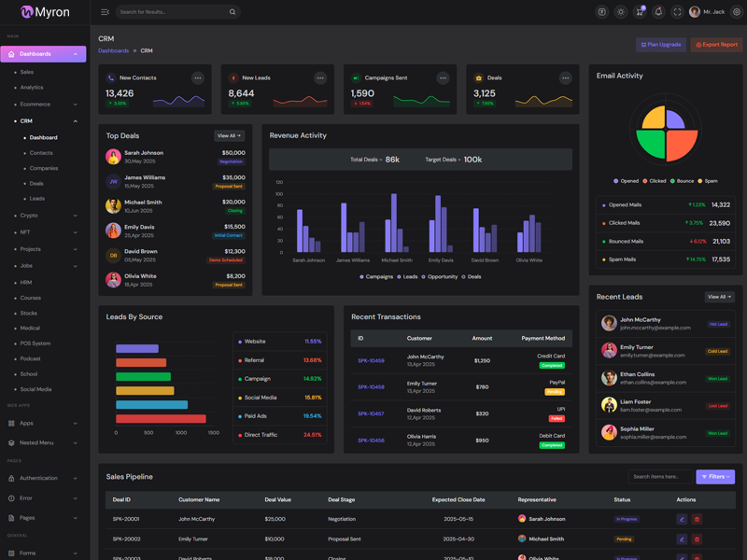Open the notifications bell
The height and width of the screenshot is (560, 747).
(658, 12)
